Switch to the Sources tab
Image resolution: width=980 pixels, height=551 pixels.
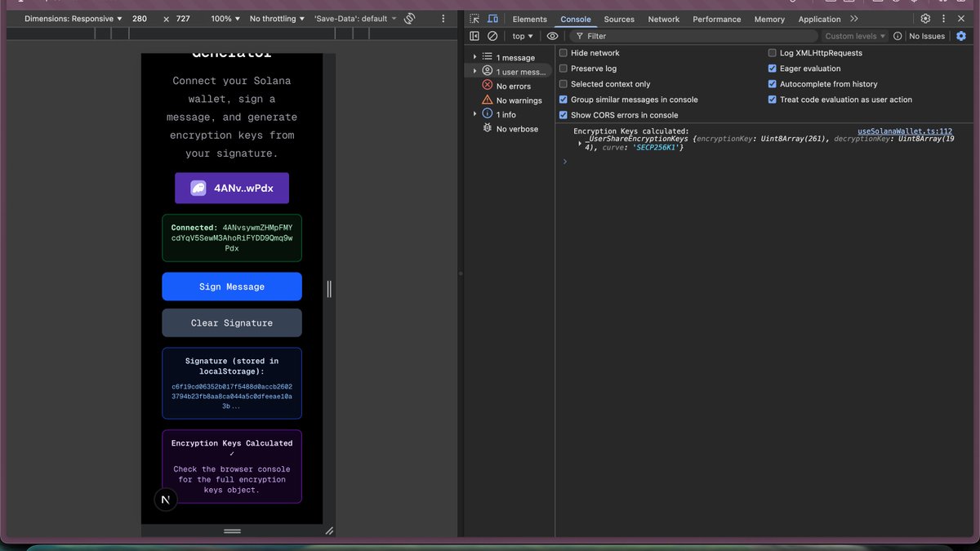(x=619, y=19)
